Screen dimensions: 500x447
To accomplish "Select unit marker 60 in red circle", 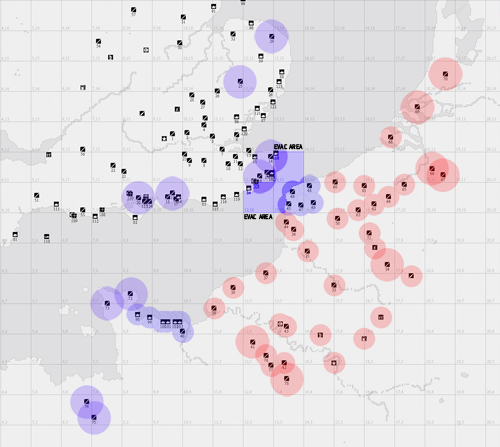I will (x=335, y=182).
